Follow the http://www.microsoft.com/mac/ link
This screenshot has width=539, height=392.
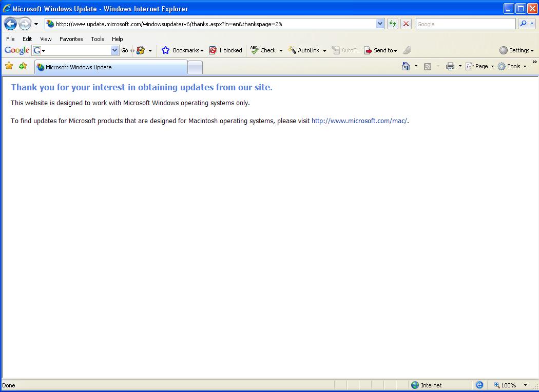(359, 121)
